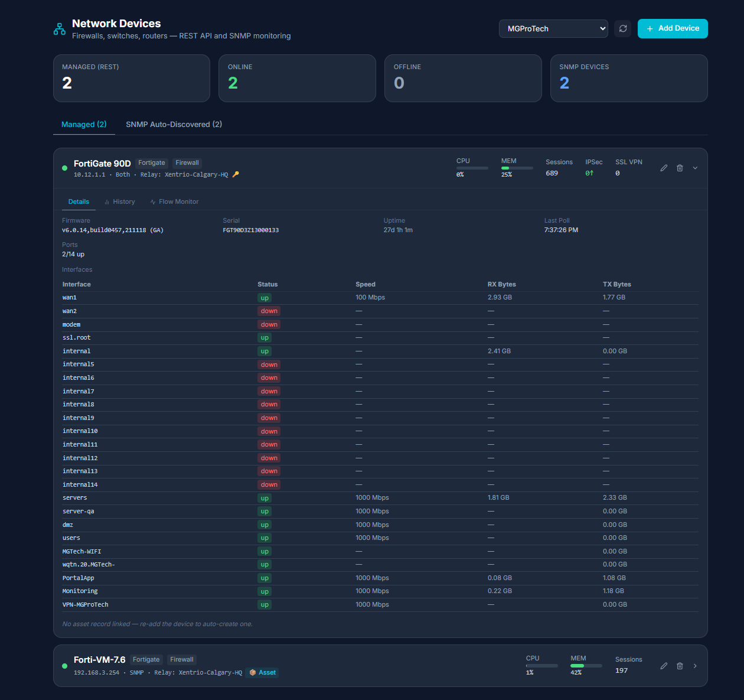Edit the Forti-VM-7.6 device

(x=664, y=666)
